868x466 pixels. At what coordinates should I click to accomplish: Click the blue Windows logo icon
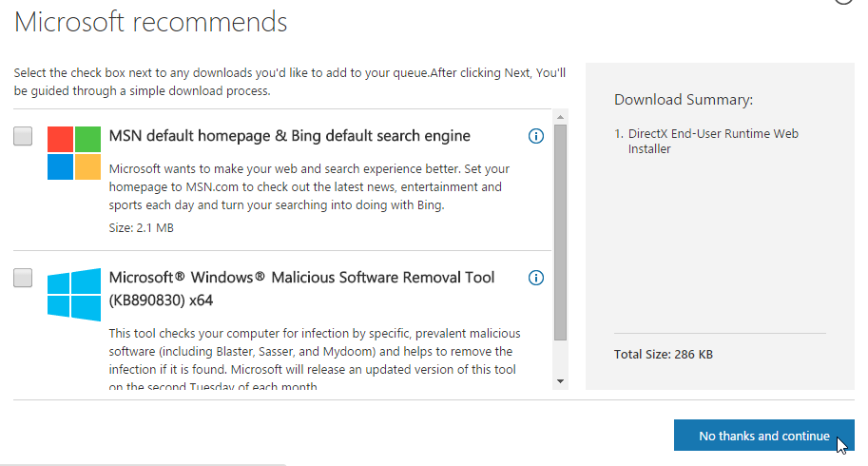pyautogui.click(x=74, y=294)
